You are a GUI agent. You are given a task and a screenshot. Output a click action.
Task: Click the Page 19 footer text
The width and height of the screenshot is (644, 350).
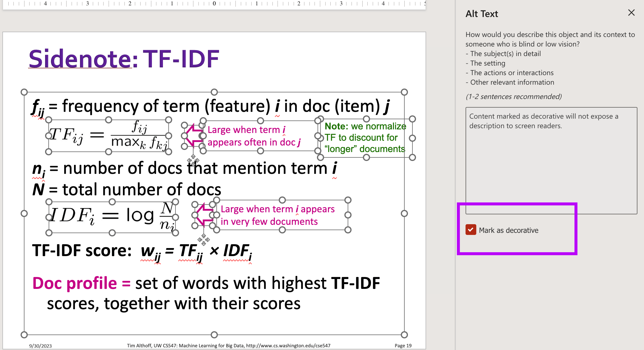(x=403, y=346)
